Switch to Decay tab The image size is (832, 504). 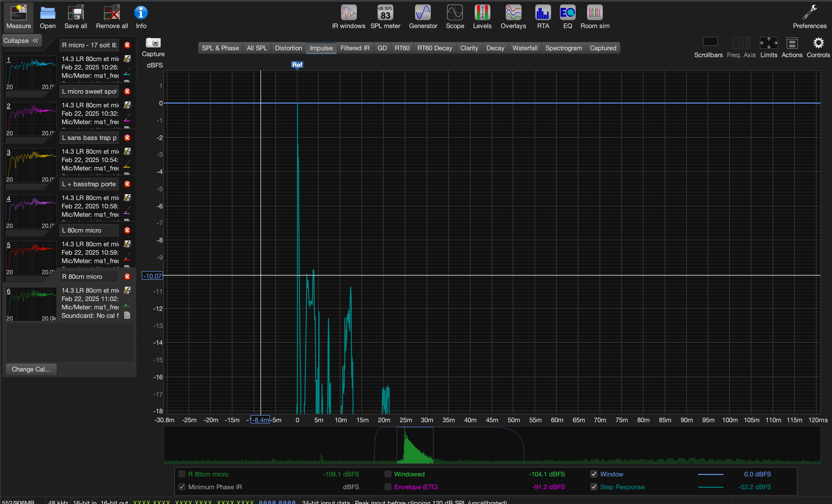495,48
